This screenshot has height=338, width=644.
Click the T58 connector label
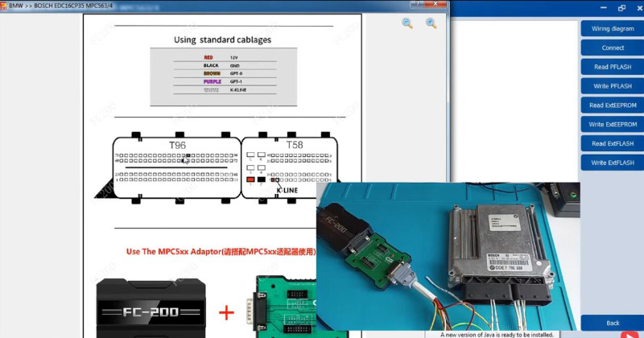295,145
